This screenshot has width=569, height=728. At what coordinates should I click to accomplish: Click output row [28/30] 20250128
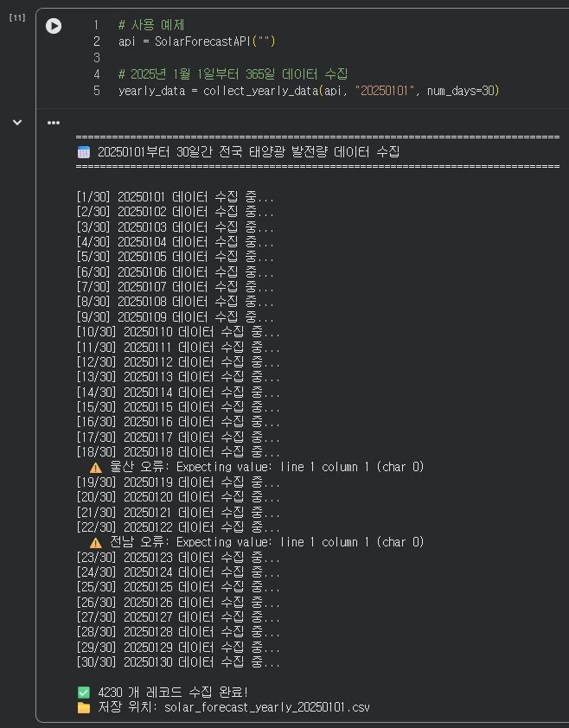(178, 632)
